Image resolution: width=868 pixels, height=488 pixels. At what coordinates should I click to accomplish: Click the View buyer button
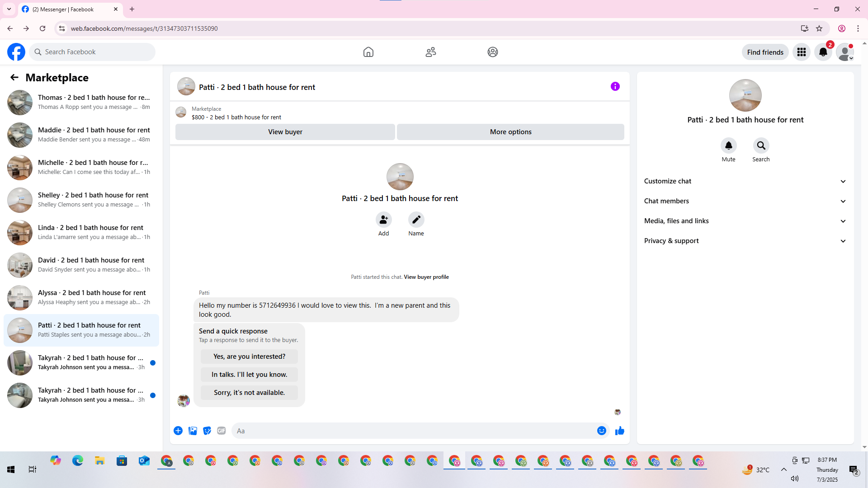285,132
